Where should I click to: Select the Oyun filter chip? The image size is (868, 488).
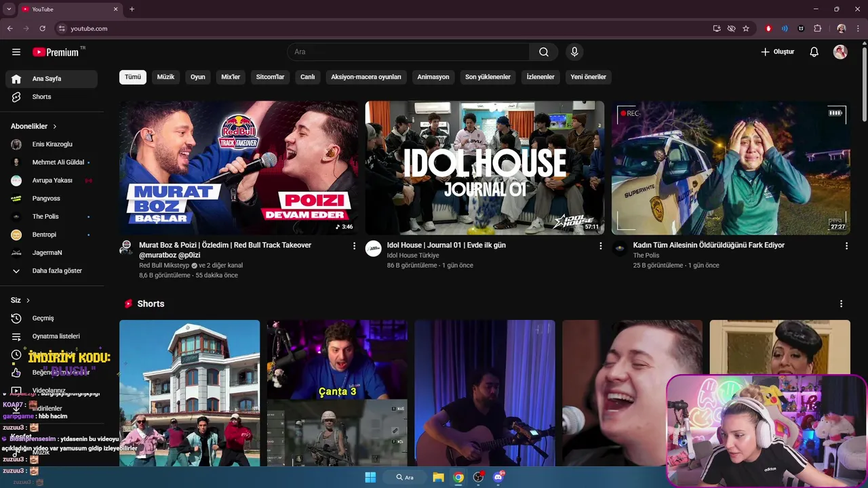click(198, 77)
